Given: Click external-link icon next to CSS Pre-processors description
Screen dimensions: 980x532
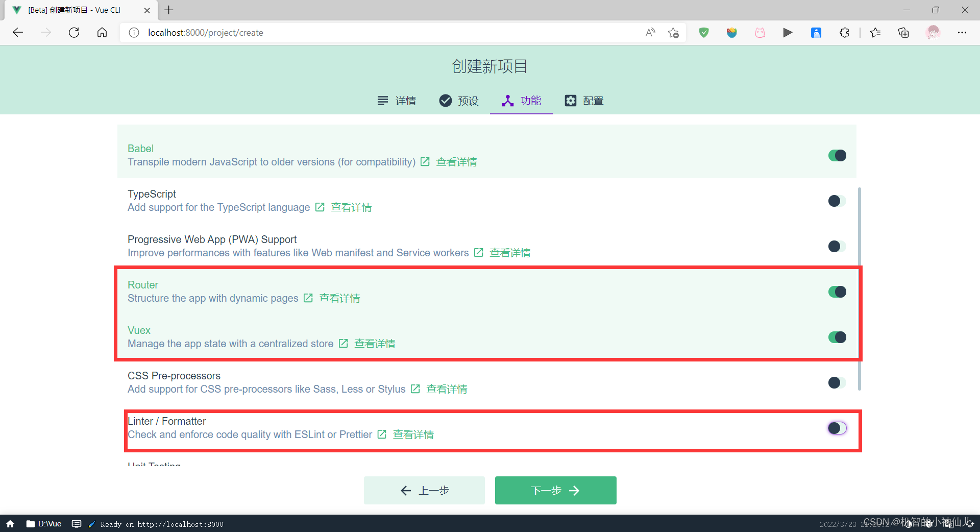Looking at the screenshot, I should [x=415, y=389].
